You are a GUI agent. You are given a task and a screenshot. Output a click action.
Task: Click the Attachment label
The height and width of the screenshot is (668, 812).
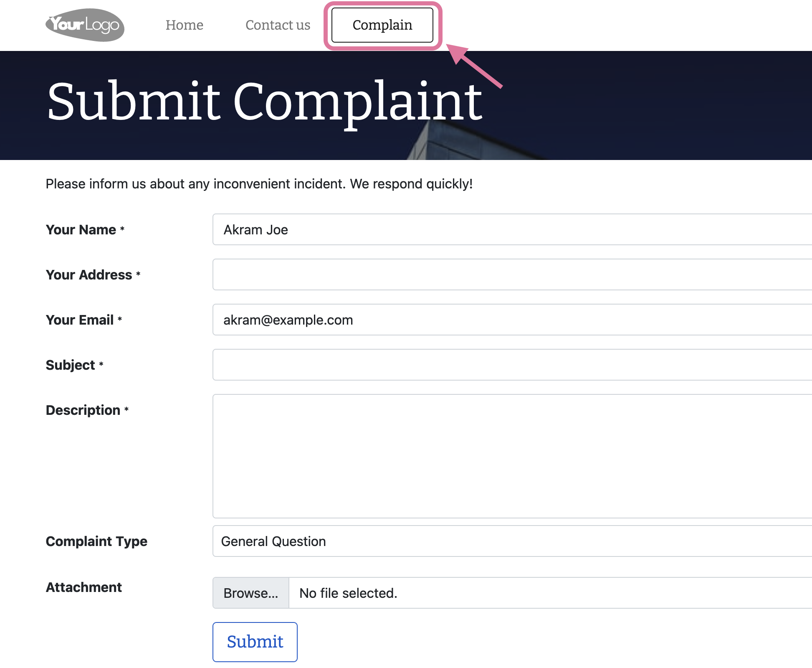click(x=84, y=587)
